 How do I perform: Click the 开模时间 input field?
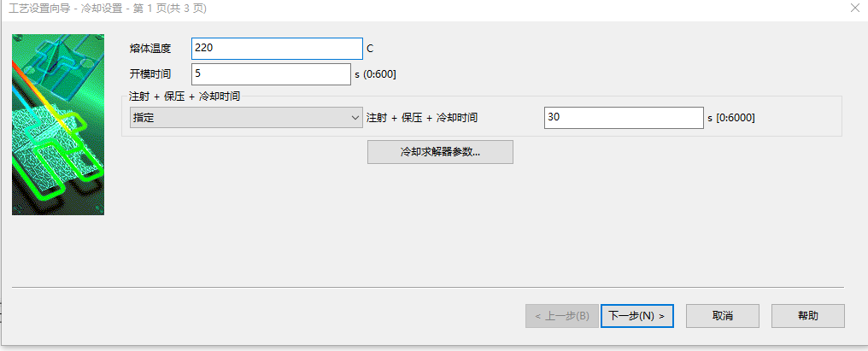click(272, 74)
